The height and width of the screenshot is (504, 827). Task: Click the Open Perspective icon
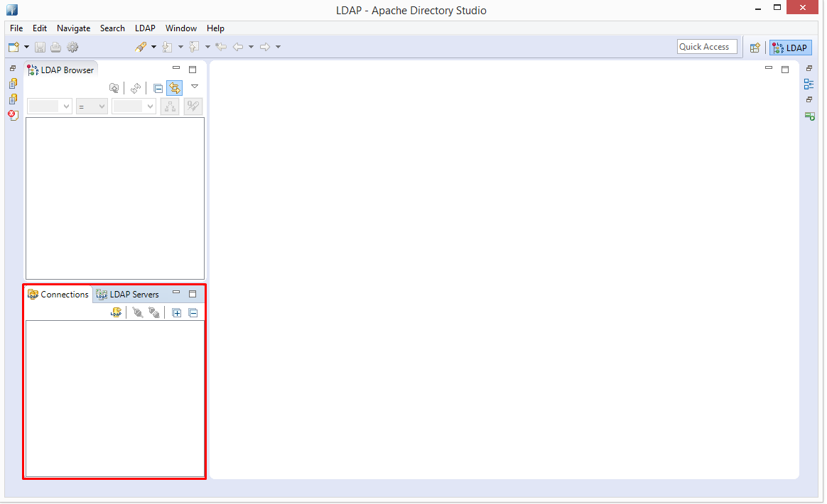tap(755, 48)
